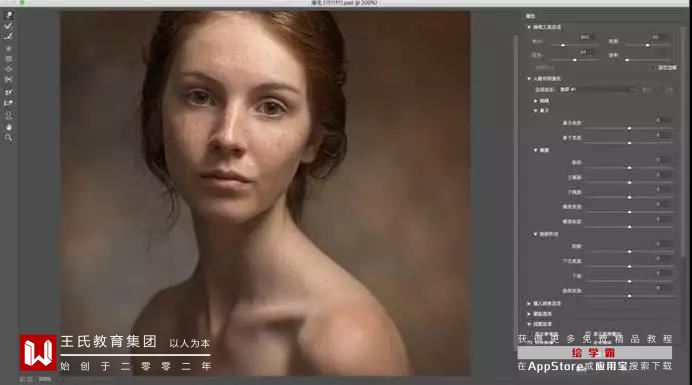
Task: Collapse the Face Shape group
Action: tap(536, 234)
